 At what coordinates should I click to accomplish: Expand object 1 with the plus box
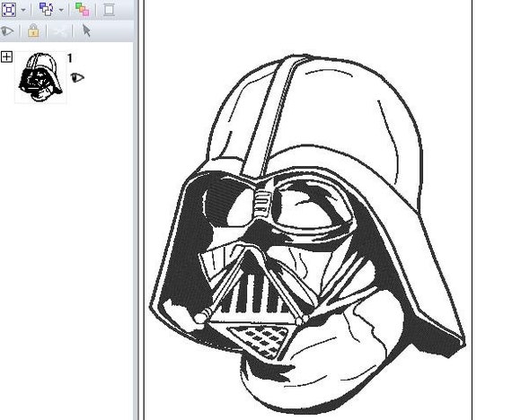click(6, 57)
